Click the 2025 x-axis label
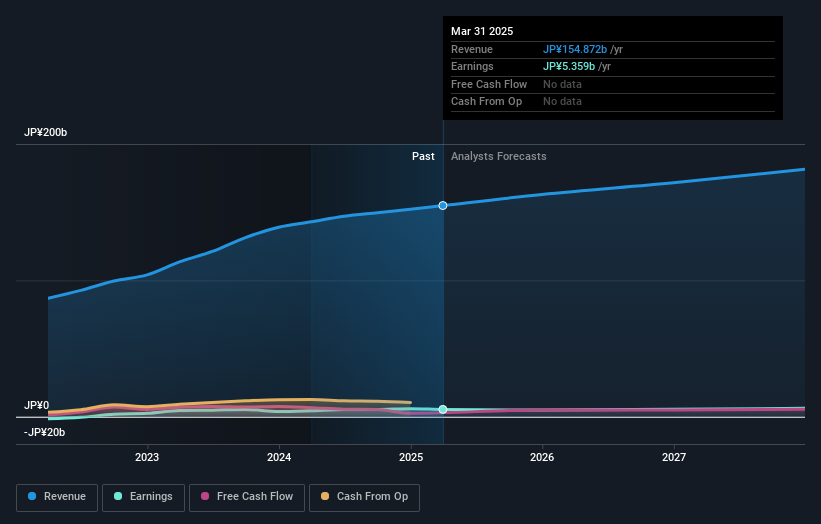This screenshot has width=821, height=524. [x=411, y=458]
